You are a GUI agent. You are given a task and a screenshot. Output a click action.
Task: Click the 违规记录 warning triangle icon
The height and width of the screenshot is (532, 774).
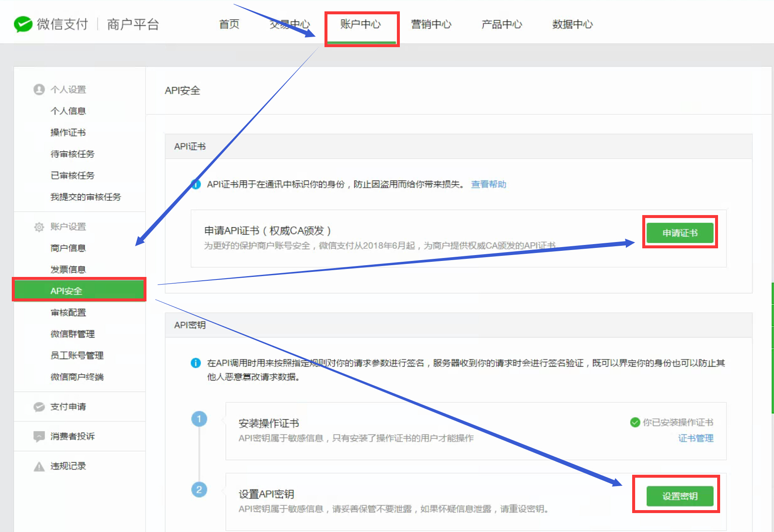(39, 466)
